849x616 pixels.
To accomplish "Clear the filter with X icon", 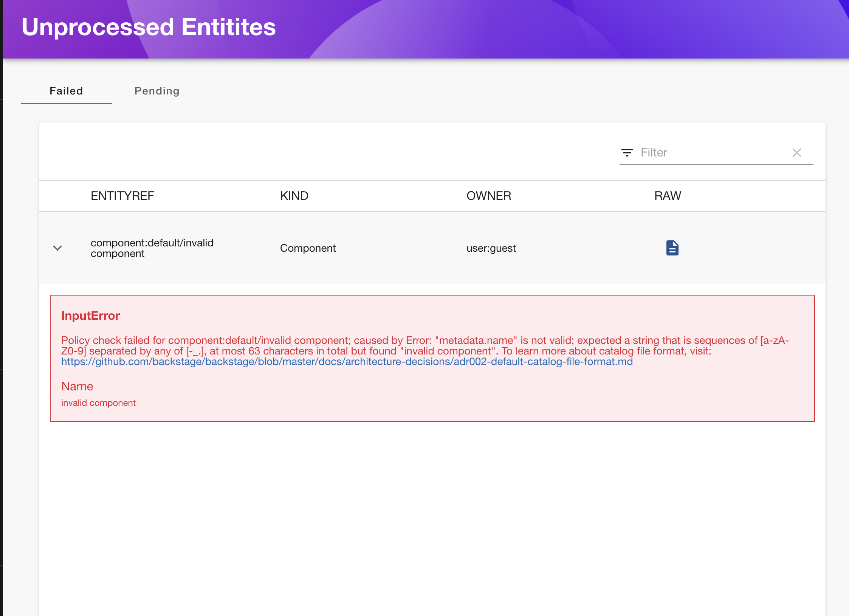I will click(796, 153).
